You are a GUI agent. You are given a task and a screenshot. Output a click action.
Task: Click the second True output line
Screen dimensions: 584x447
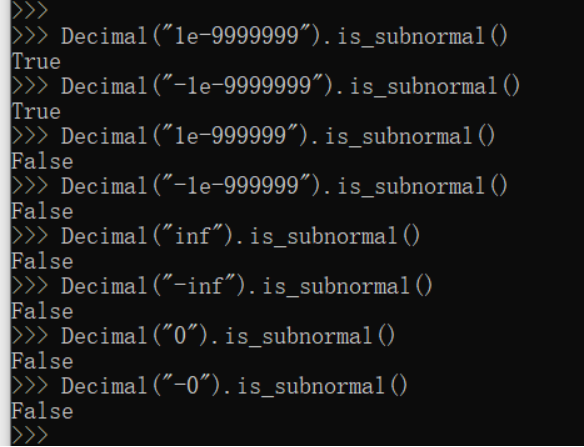pyautogui.click(x=36, y=112)
